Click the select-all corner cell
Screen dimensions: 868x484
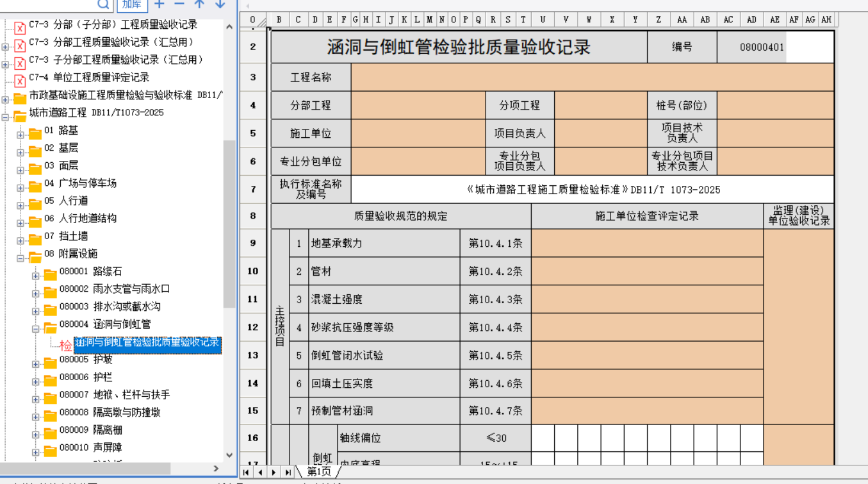(253, 20)
